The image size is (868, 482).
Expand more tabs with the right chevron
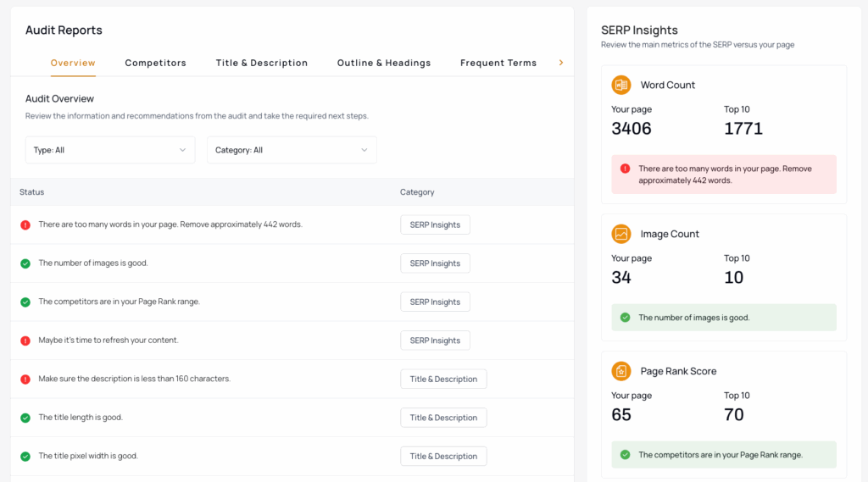pos(560,63)
